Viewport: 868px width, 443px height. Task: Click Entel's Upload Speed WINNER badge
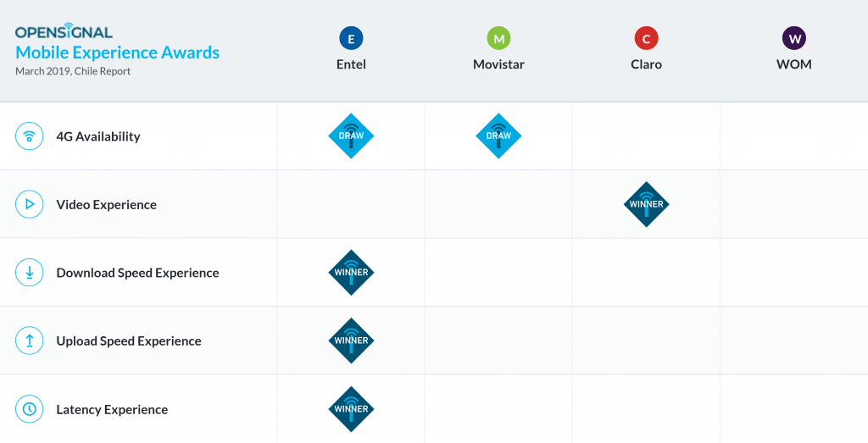[351, 341]
